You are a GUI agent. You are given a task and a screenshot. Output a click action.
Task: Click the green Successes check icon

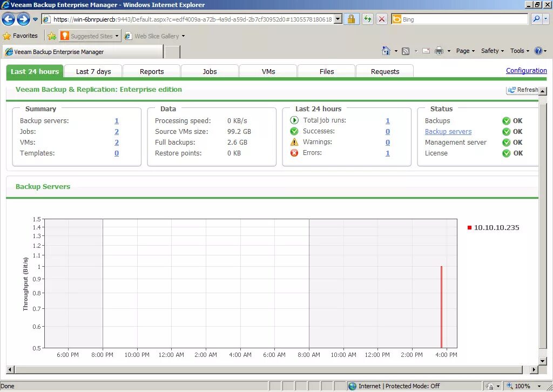[294, 131]
